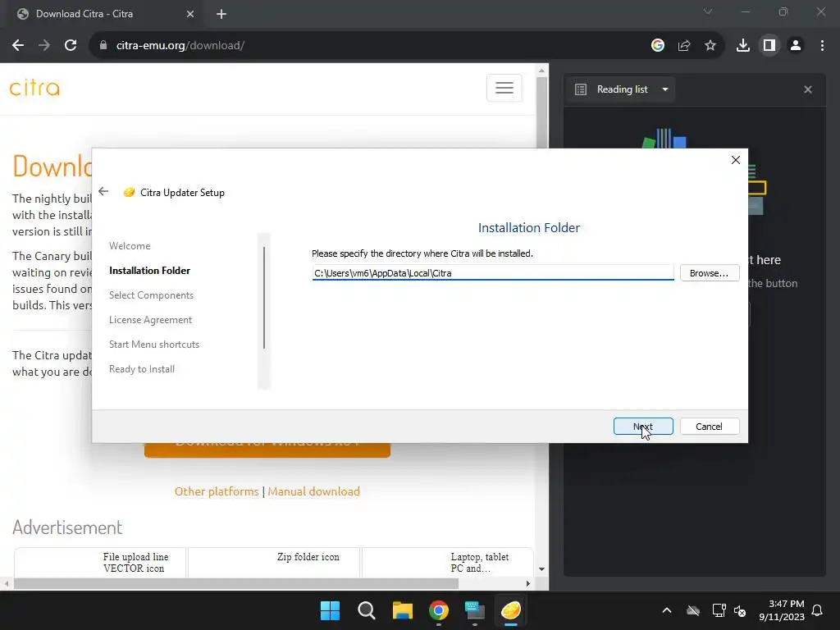This screenshot has height=630, width=840.
Task: Open the Other platforms link
Action: click(x=217, y=491)
